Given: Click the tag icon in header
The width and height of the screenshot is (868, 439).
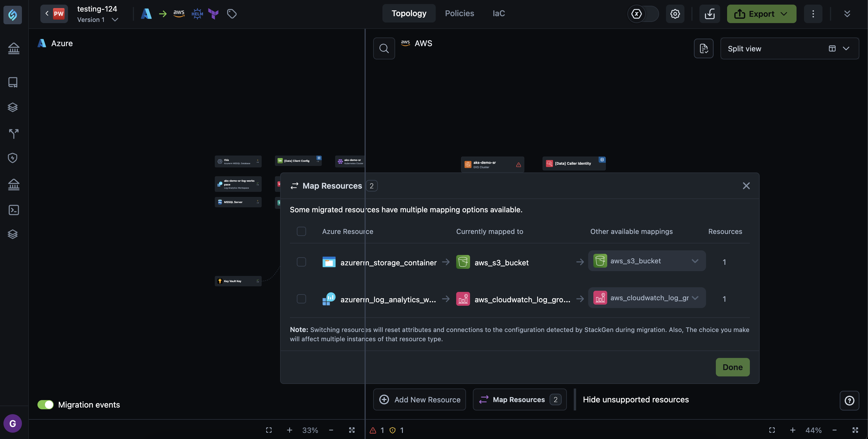Looking at the screenshot, I should pos(231,14).
